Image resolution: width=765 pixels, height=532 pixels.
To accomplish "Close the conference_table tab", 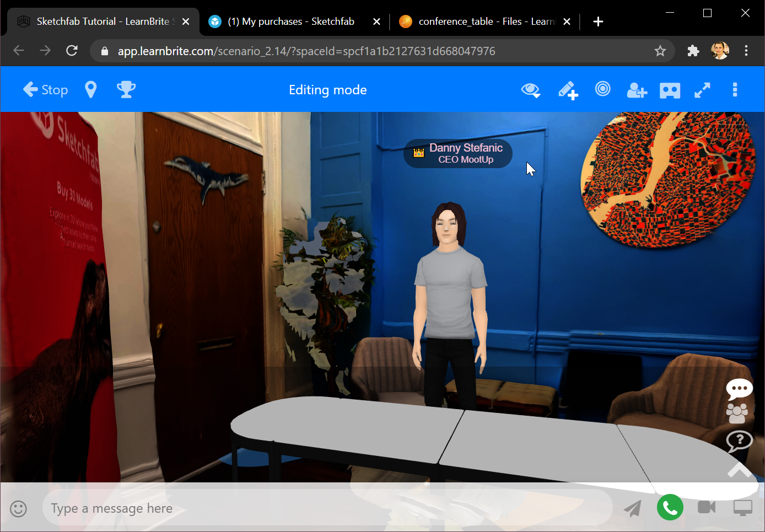I will [x=567, y=22].
